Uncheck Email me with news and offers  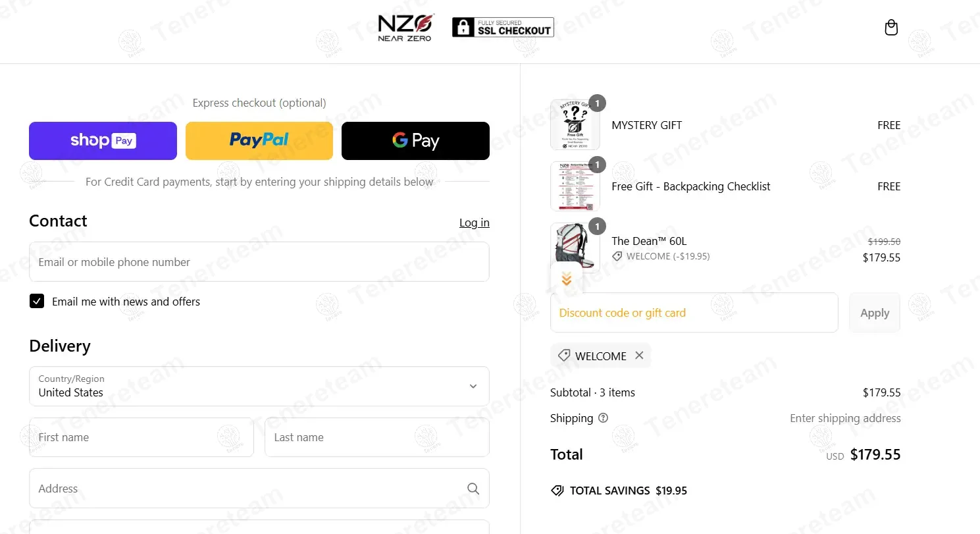coord(37,302)
